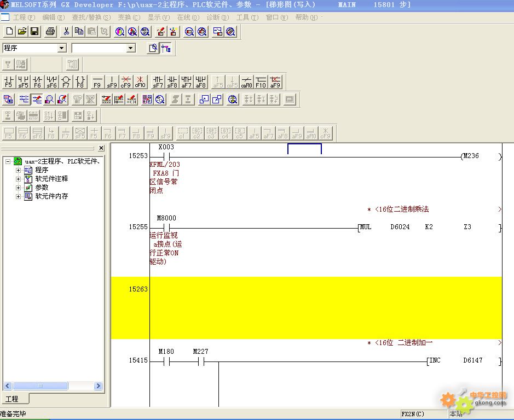Open the 工具(T) menu
The image size is (514, 420).
247,17
